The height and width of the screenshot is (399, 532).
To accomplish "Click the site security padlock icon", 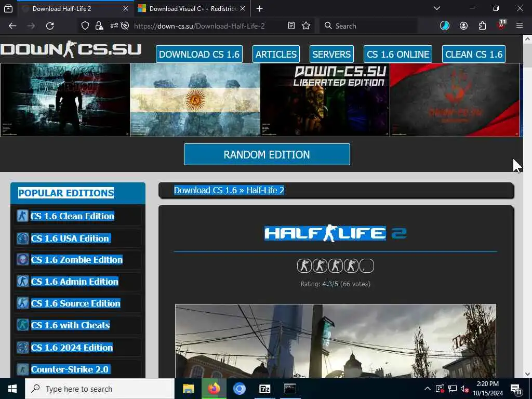I will 99,26.
